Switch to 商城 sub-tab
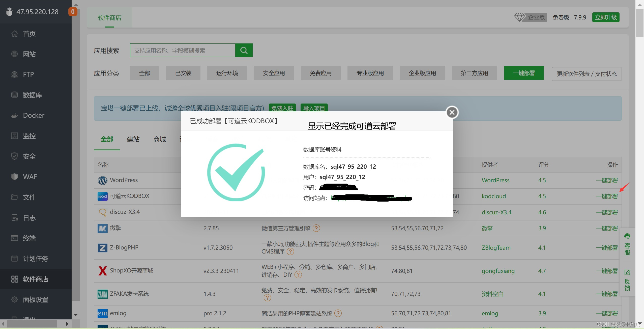 click(160, 139)
